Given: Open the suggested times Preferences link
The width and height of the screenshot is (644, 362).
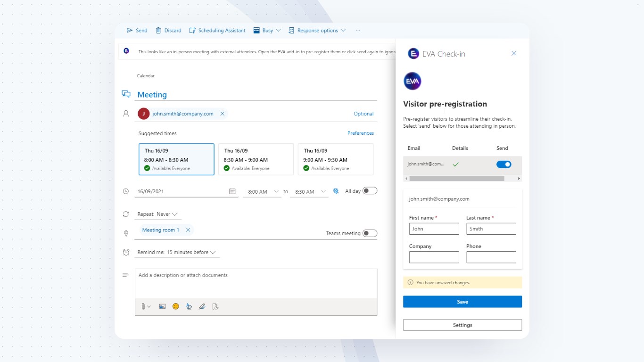Looking at the screenshot, I should click(361, 133).
